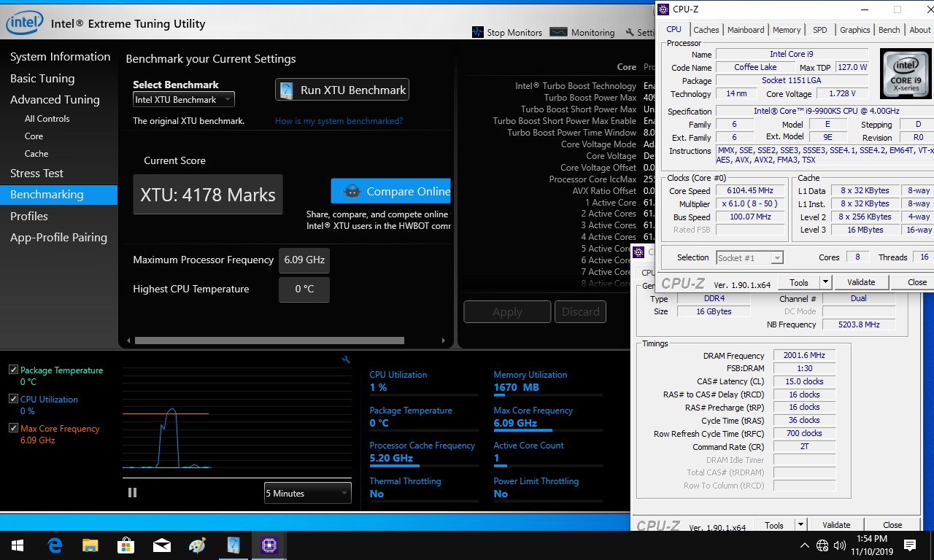The width and height of the screenshot is (934, 560).
Task: Launch Microsoft Edge from taskbar
Action: (x=55, y=545)
